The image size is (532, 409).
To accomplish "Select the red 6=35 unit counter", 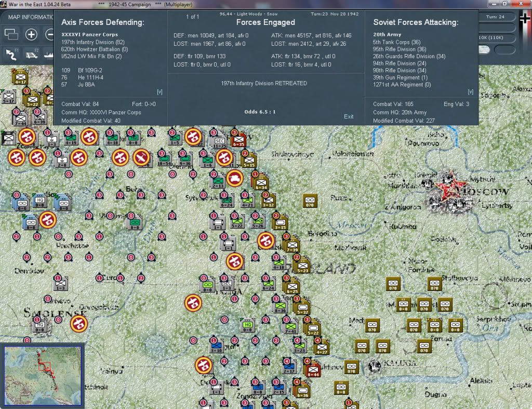I will (x=238, y=139).
